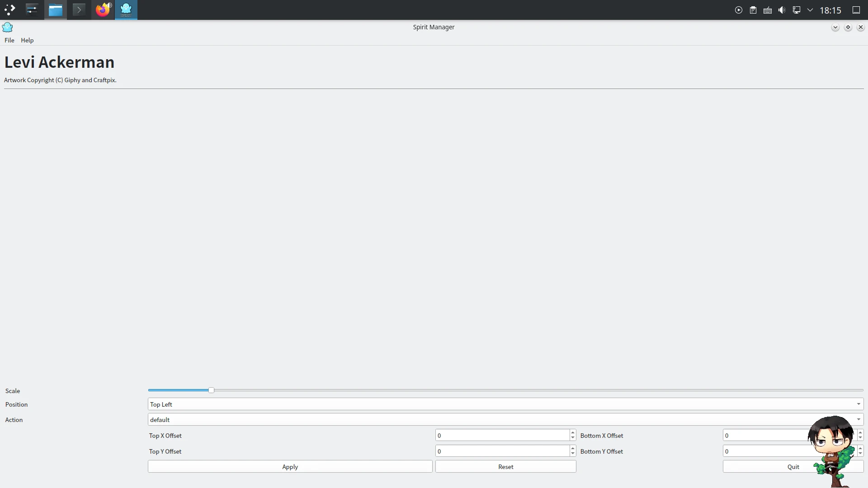868x488 pixels.
Task: Open the terminal launcher in the taskbar
Action: point(79,9)
